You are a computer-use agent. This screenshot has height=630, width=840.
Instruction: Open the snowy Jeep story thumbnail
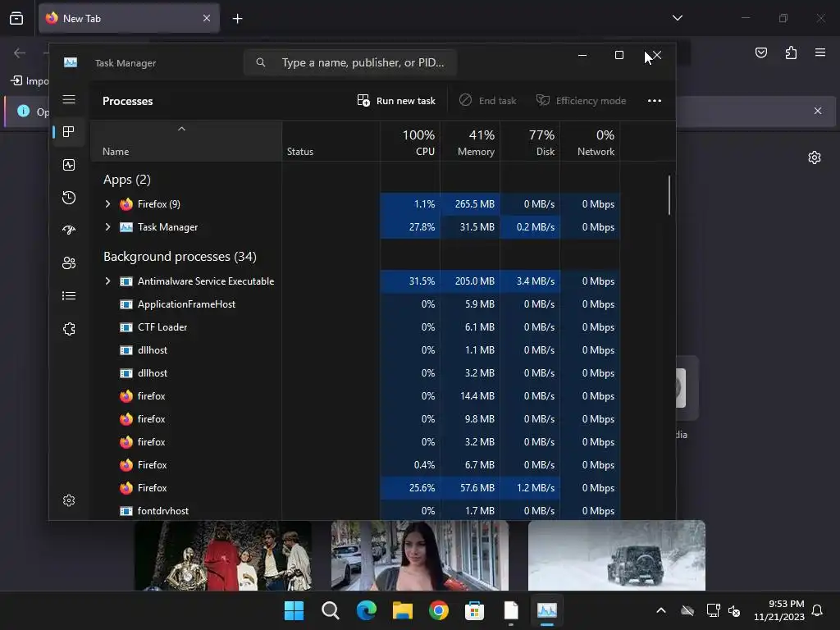click(617, 555)
